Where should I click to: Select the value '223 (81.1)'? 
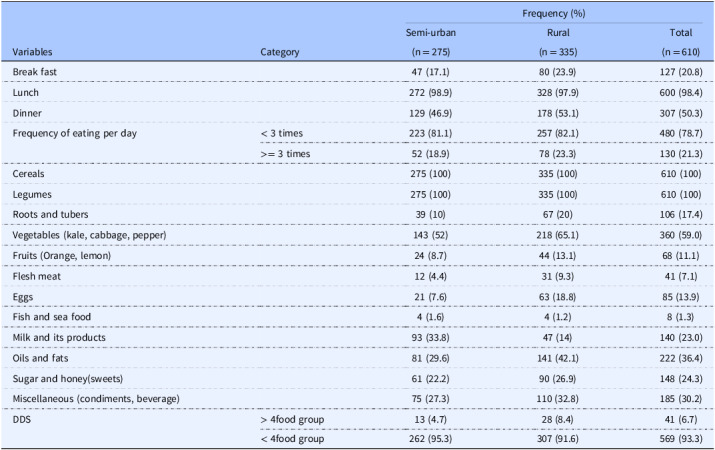pyautogui.click(x=430, y=134)
